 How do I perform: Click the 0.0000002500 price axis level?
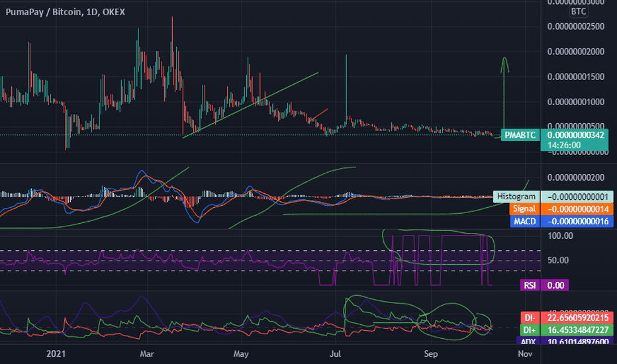(x=576, y=26)
